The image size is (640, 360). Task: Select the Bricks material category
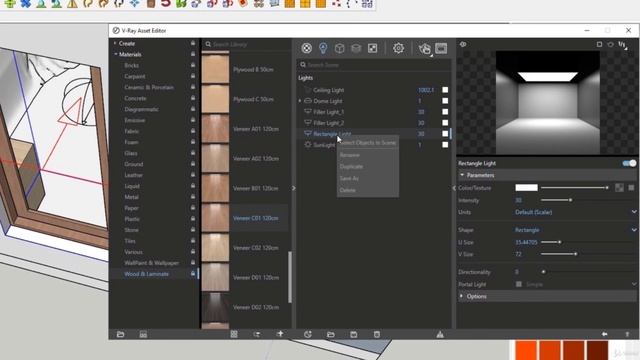coord(131,65)
